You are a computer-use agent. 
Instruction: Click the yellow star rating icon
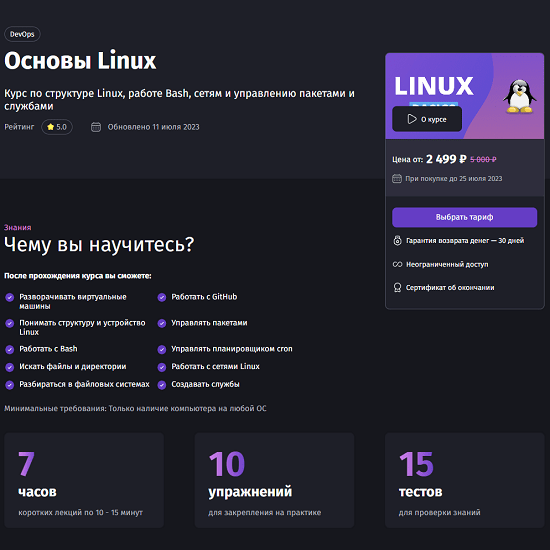(51, 127)
